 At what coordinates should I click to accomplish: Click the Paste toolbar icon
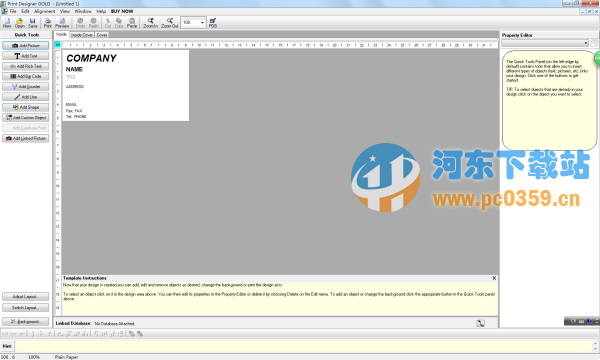(132, 23)
